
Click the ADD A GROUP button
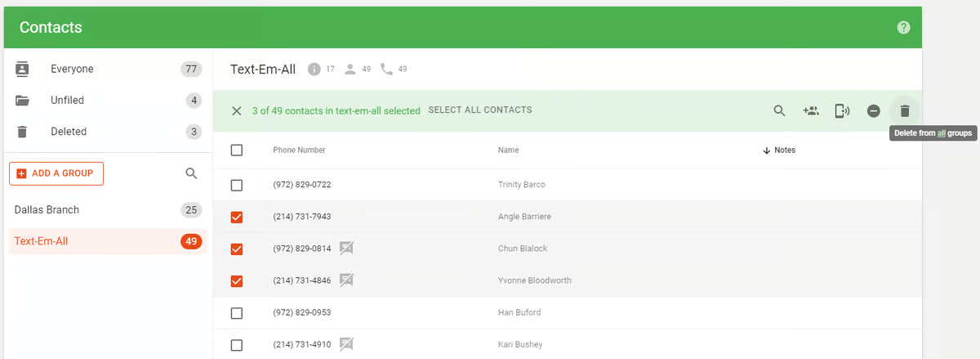(56, 173)
